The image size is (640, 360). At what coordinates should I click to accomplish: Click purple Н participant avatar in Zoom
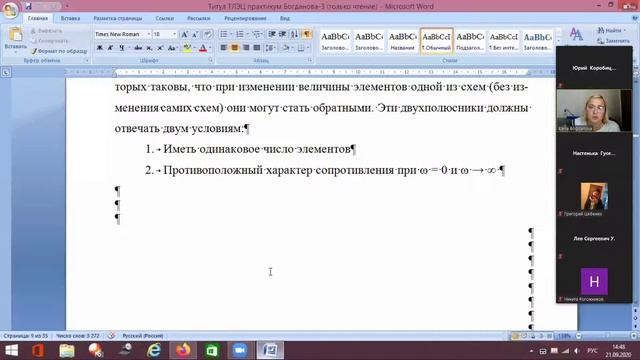coord(594,281)
